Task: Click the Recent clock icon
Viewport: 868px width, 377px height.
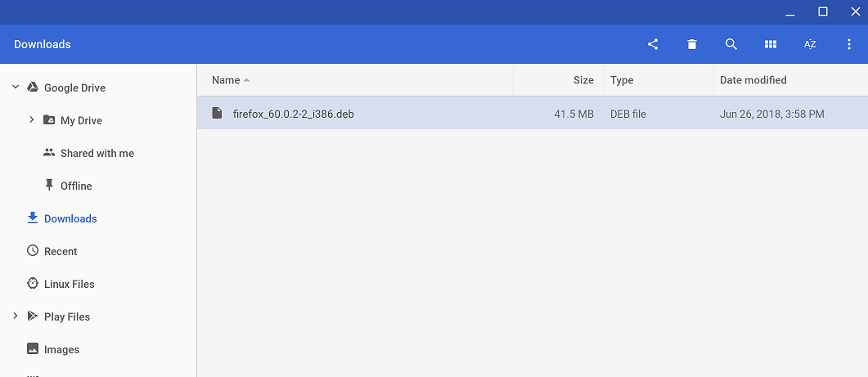Action: (33, 251)
